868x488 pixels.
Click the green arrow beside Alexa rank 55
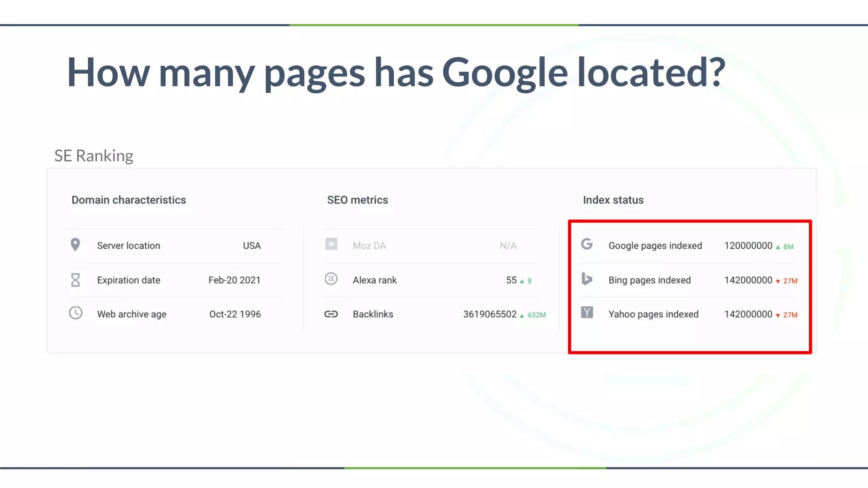click(522, 281)
